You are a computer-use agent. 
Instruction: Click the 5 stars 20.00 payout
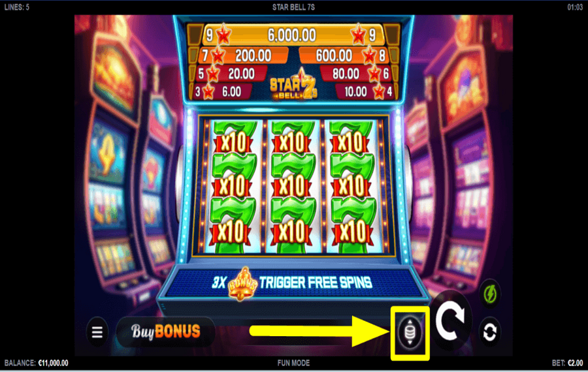(x=231, y=74)
